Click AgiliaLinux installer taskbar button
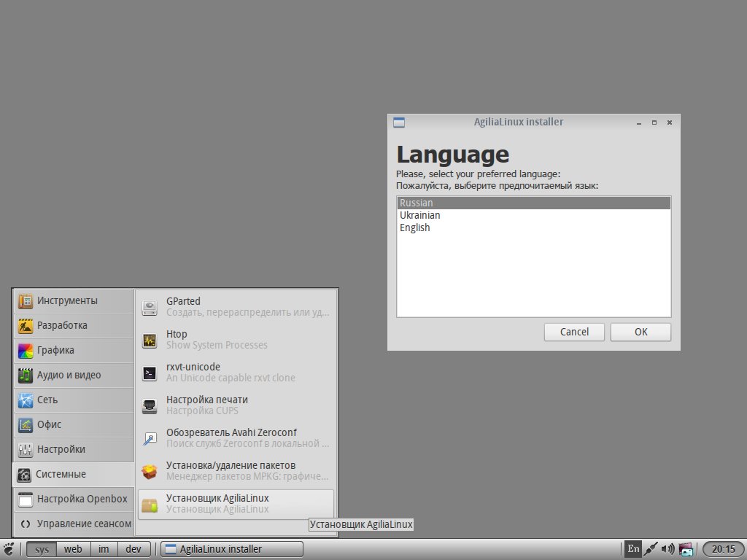Screen dimensions: 747x560 click(231, 549)
